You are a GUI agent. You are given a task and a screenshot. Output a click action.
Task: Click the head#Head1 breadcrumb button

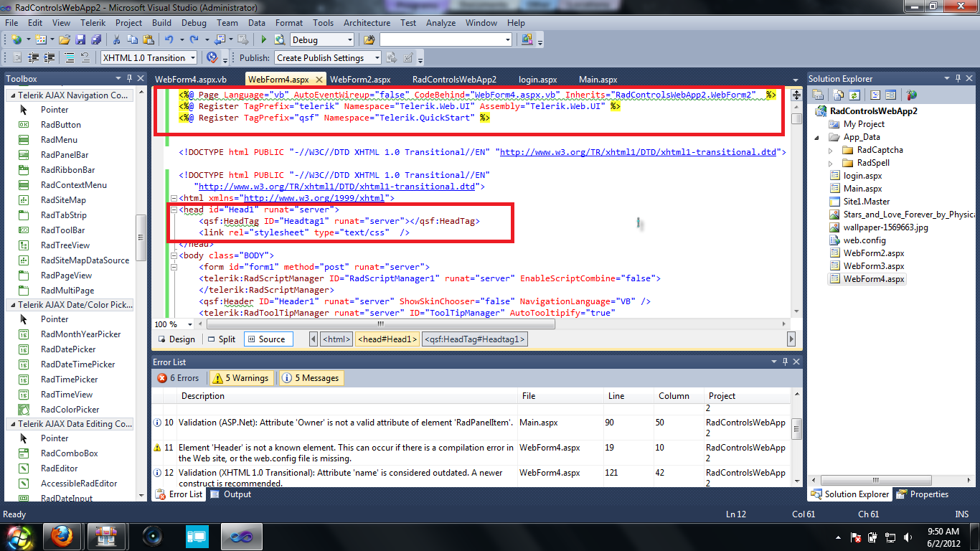point(387,339)
